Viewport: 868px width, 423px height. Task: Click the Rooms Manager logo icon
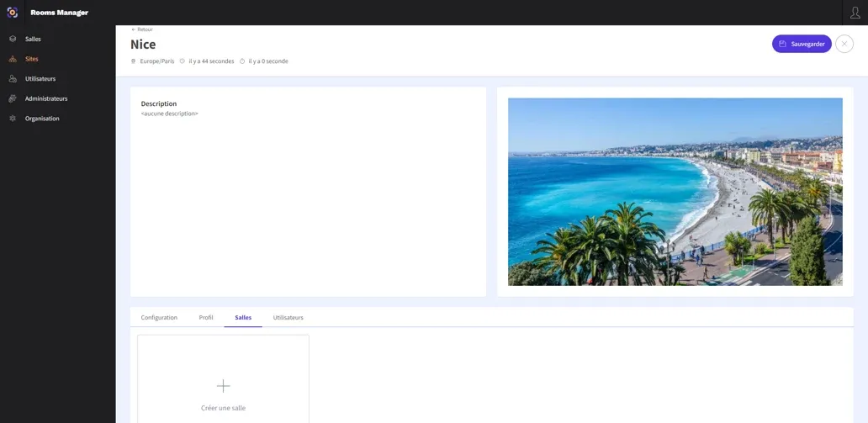click(12, 12)
